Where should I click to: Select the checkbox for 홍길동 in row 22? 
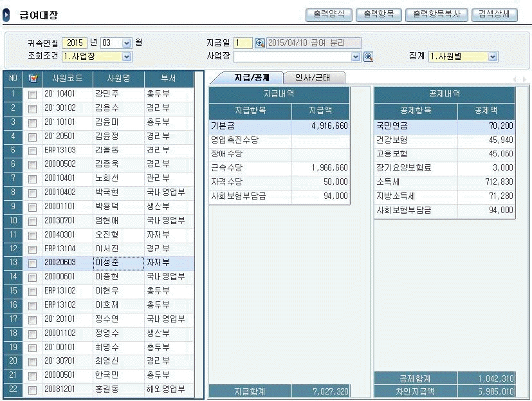pyautogui.click(x=33, y=390)
